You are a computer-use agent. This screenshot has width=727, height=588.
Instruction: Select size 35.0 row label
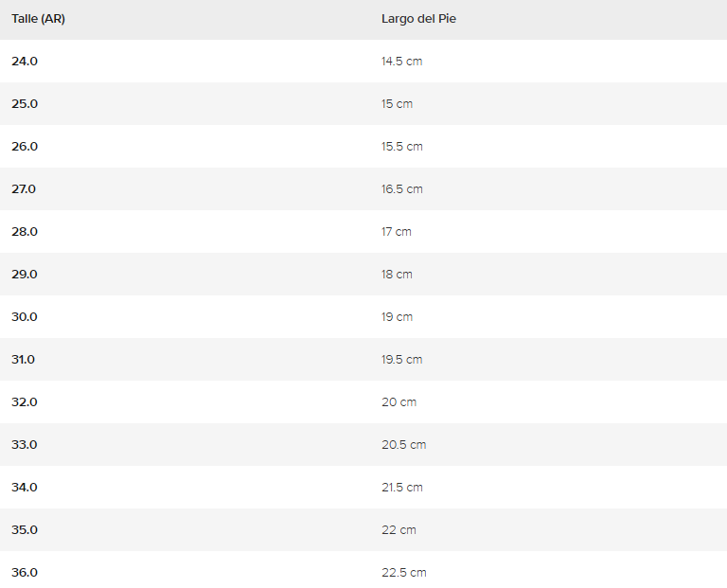point(25,530)
